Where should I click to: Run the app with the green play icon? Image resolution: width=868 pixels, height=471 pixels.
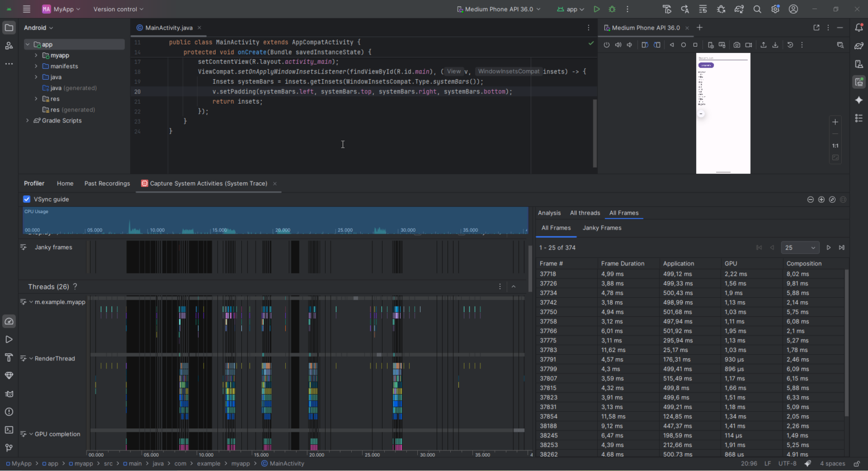pos(597,9)
